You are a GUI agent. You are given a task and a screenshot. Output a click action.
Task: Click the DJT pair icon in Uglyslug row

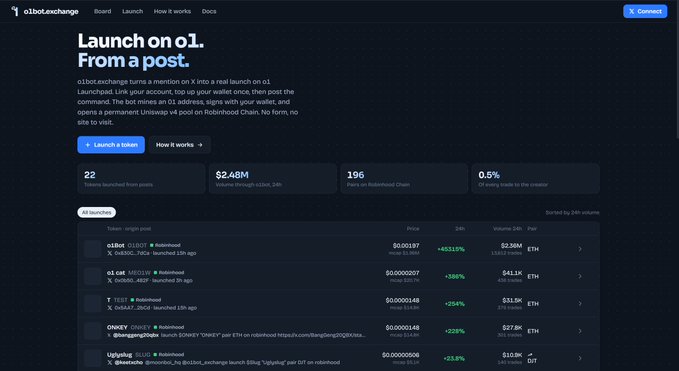click(530, 355)
